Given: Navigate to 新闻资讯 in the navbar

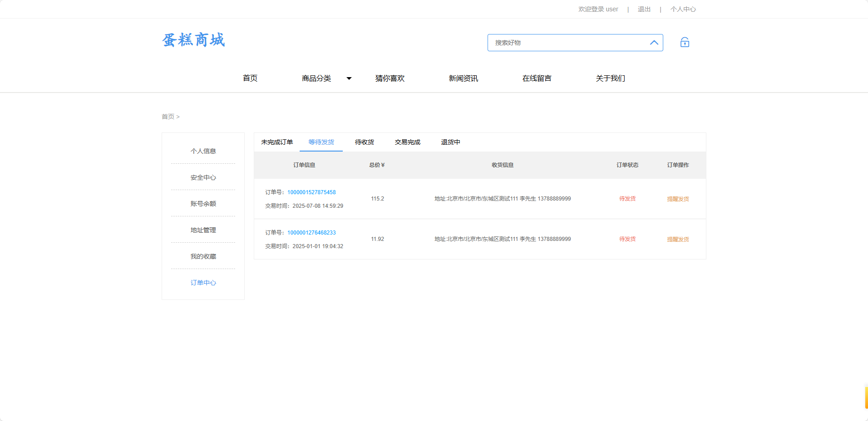Looking at the screenshot, I should coord(463,78).
